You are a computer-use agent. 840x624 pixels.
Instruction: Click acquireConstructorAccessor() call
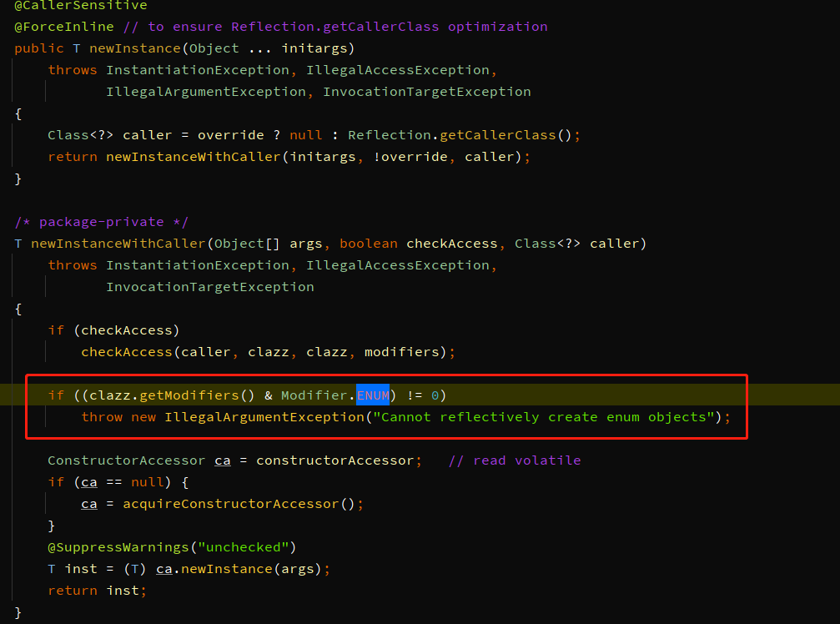pyautogui.click(x=239, y=504)
